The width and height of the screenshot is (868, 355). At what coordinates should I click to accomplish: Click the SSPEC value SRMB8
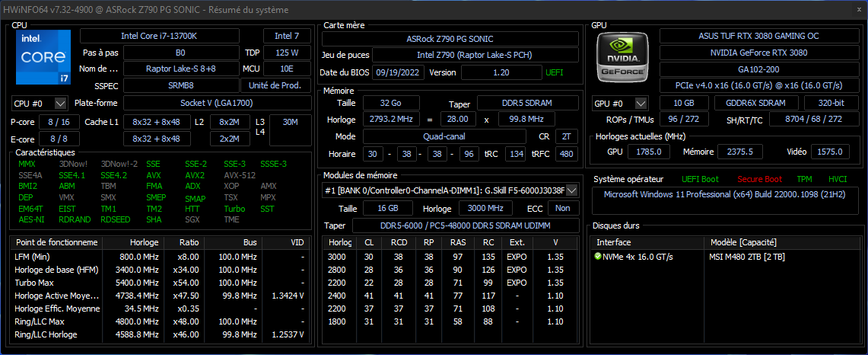[181, 85]
